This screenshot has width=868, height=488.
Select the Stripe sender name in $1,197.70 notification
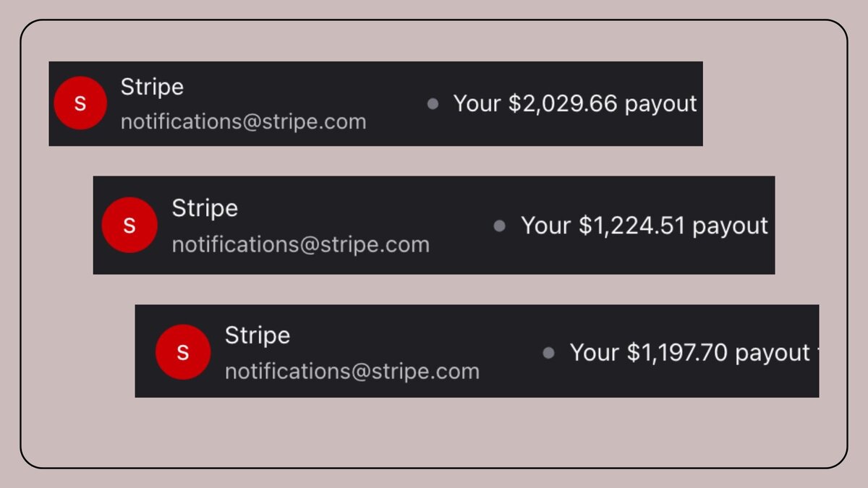258,335
